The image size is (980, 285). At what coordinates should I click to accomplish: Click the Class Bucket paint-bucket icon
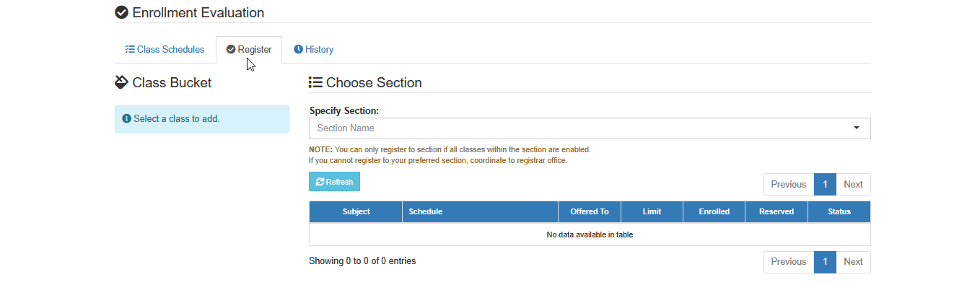point(121,82)
